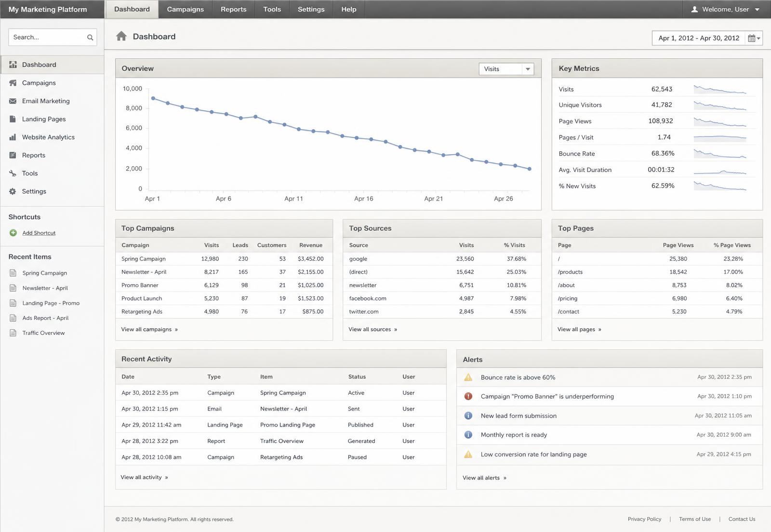Click the Reports icon in sidebar

tap(13, 155)
